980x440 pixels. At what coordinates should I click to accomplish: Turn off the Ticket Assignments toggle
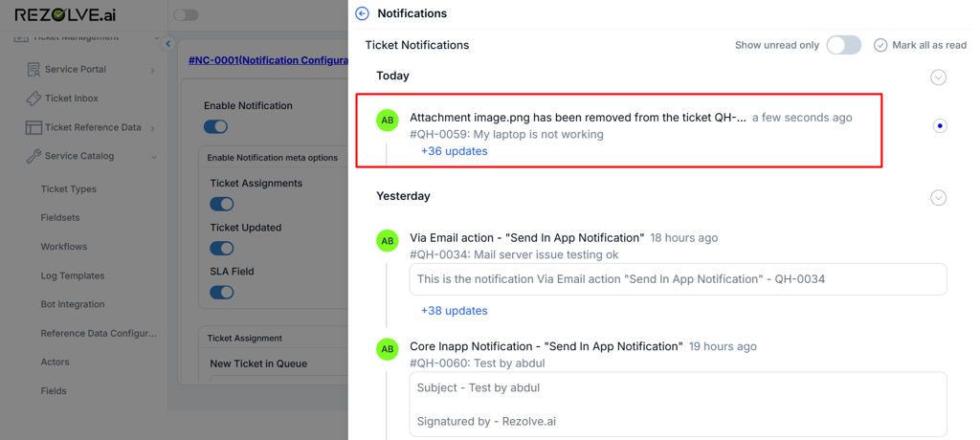221,204
